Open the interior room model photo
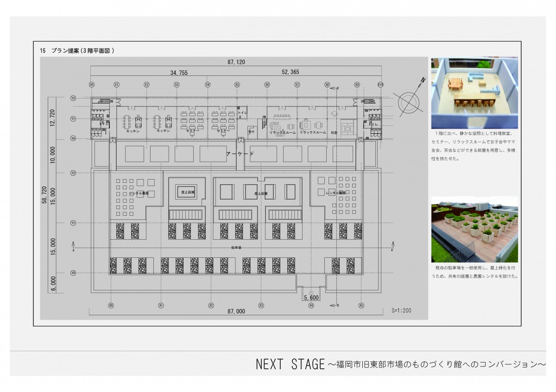The height and width of the screenshot is (392, 556). coord(474,93)
